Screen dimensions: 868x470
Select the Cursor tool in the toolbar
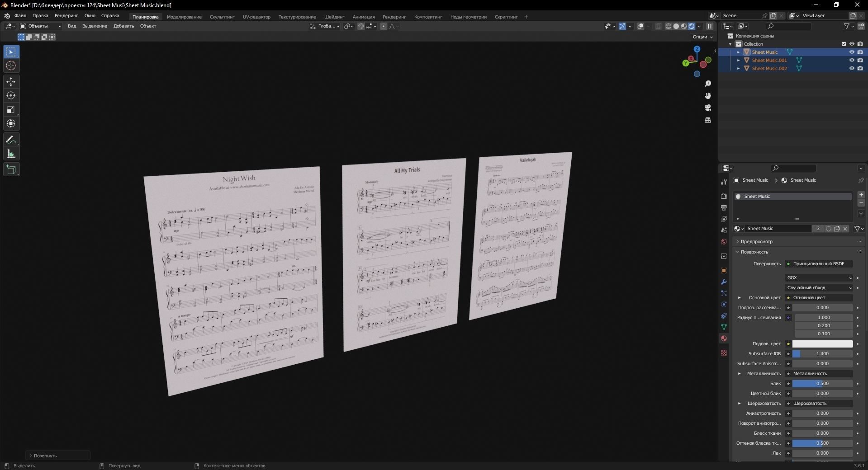[x=11, y=66]
